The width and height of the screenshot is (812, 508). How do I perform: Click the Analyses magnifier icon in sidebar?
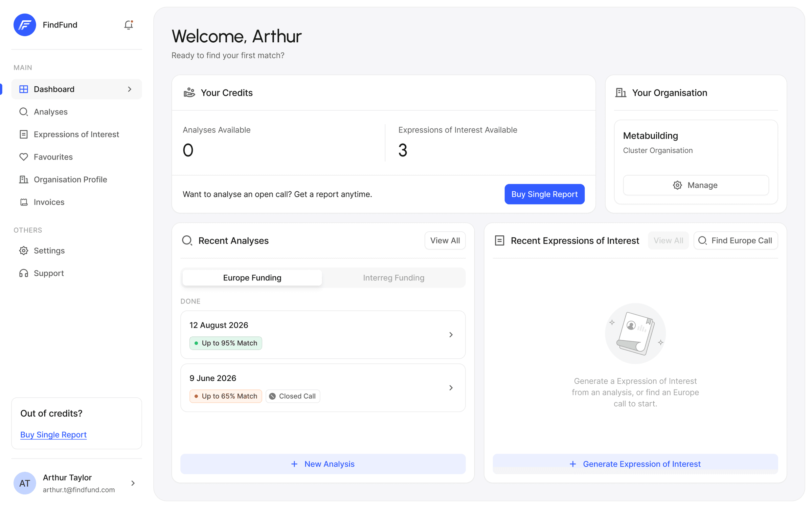[24, 112]
